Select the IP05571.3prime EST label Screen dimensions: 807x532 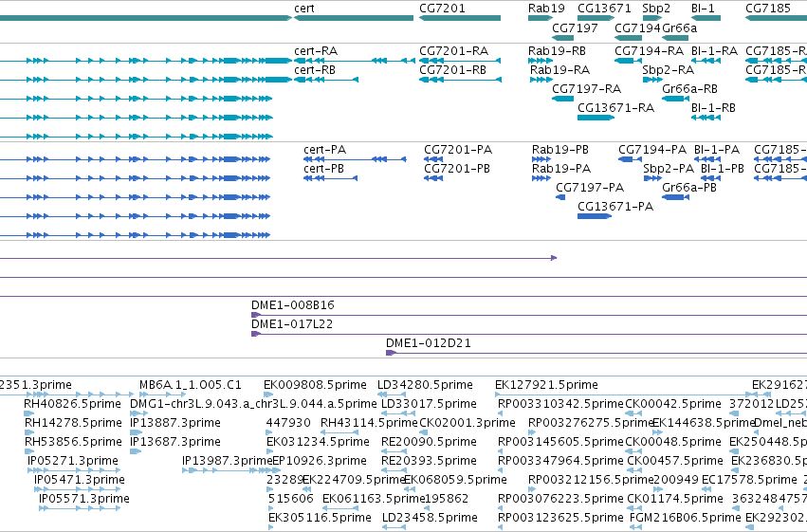click(84, 499)
